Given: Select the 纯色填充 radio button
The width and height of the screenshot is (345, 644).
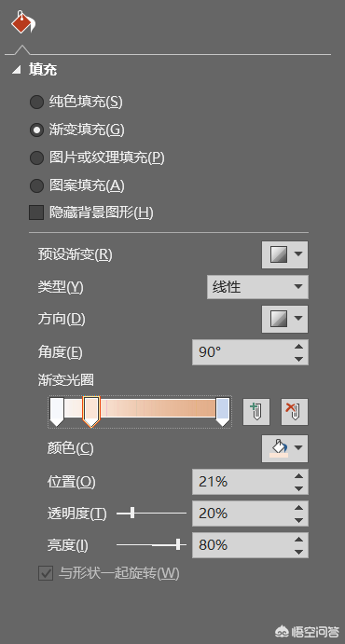Looking at the screenshot, I should [36, 102].
